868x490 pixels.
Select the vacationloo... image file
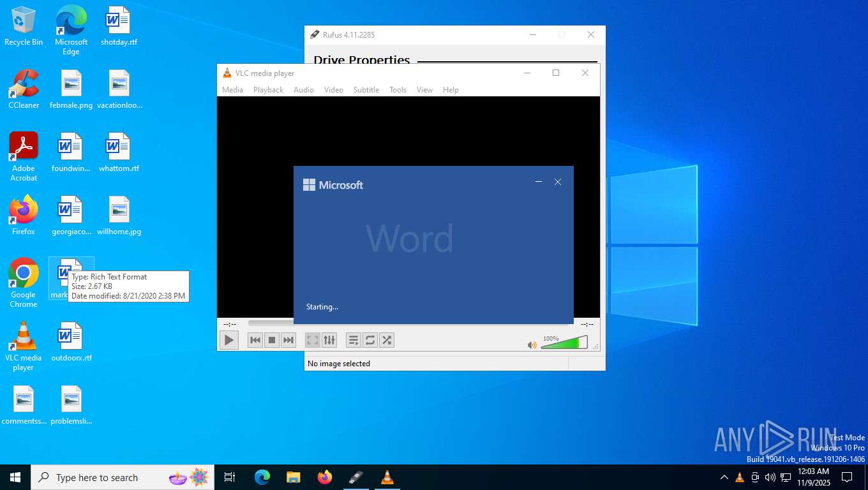pyautogui.click(x=119, y=89)
